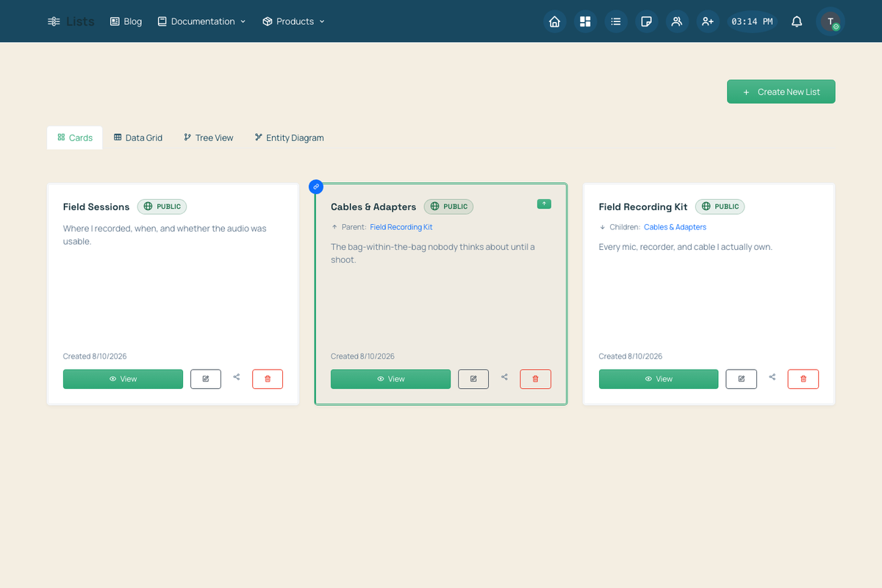The height and width of the screenshot is (588, 882).
Task: Click the Public badge on Field Sessions
Action: [162, 207]
